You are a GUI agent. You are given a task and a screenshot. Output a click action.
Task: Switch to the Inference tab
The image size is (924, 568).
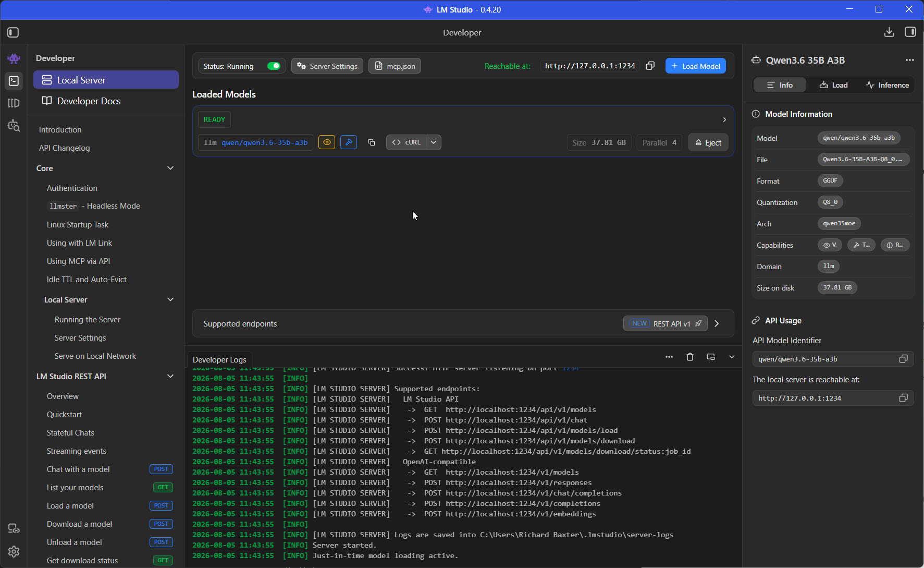click(888, 85)
